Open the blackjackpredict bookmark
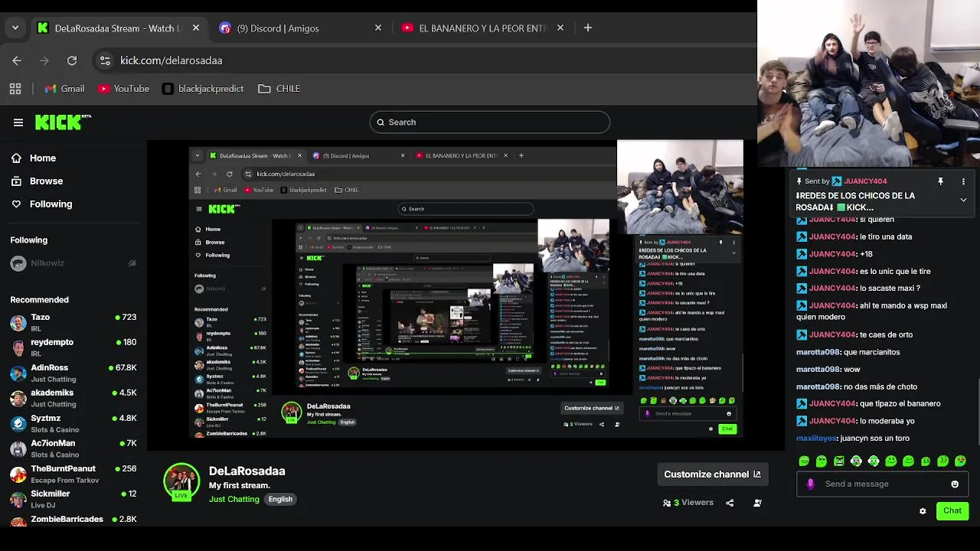The height and width of the screenshot is (551, 980). pos(203,89)
